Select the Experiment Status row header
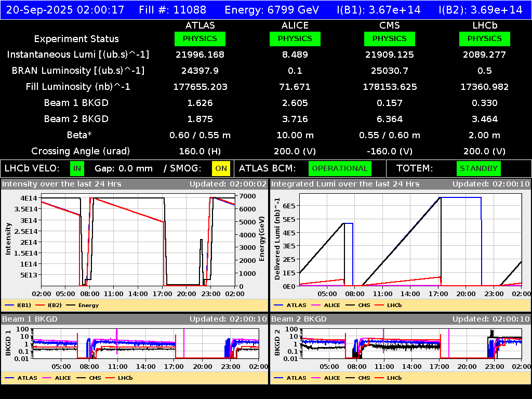The width and height of the screenshot is (532, 399). pyautogui.click(x=76, y=38)
